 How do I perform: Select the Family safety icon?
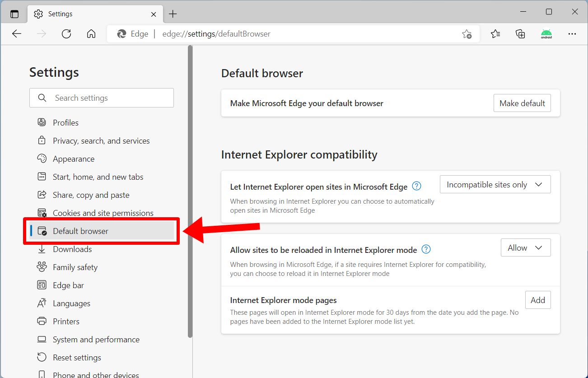pyautogui.click(x=42, y=267)
